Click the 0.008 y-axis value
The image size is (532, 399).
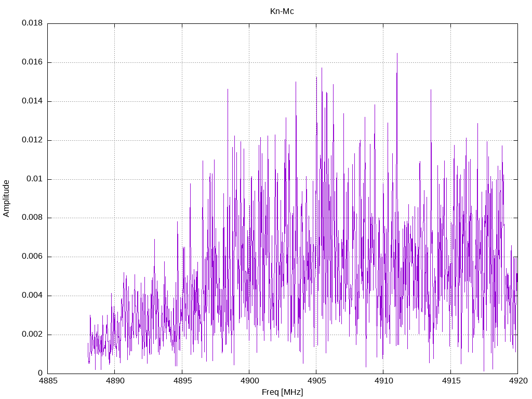coord(32,218)
